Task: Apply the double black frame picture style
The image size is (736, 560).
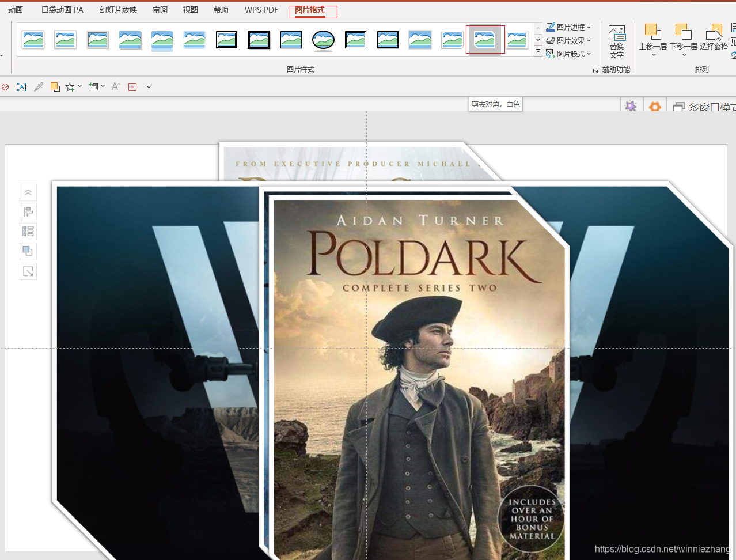Action: (227, 40)
